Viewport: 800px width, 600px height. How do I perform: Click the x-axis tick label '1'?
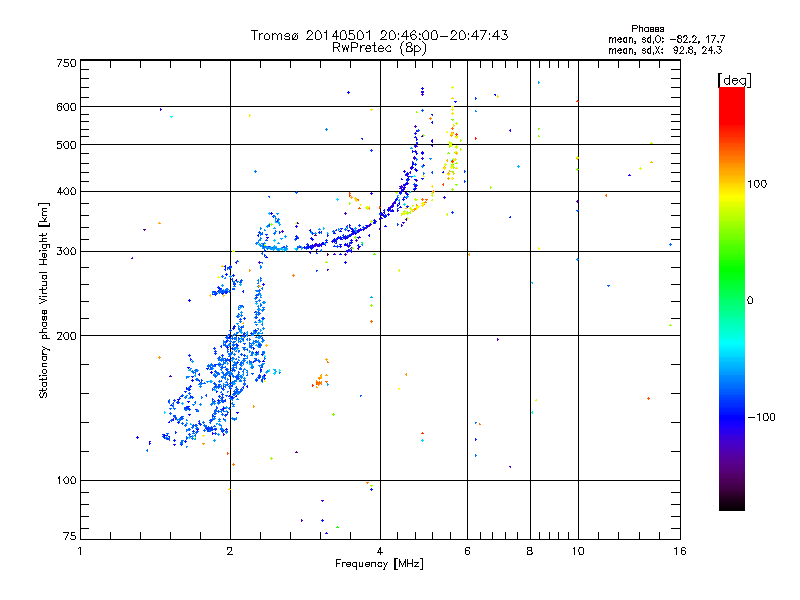pos(80,551)
